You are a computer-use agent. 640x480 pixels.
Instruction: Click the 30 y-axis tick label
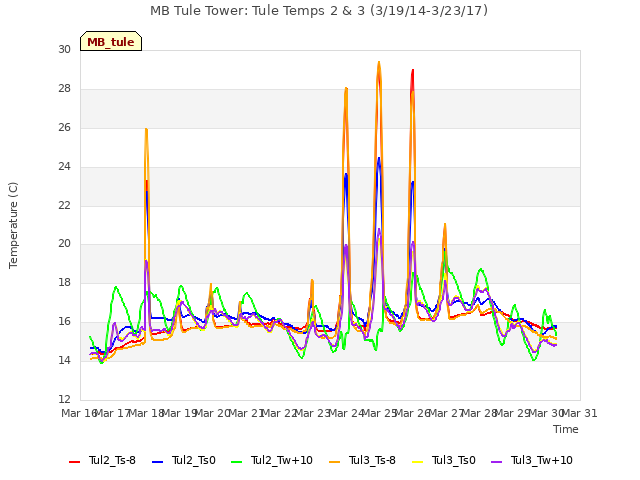[x=64, y=50]
